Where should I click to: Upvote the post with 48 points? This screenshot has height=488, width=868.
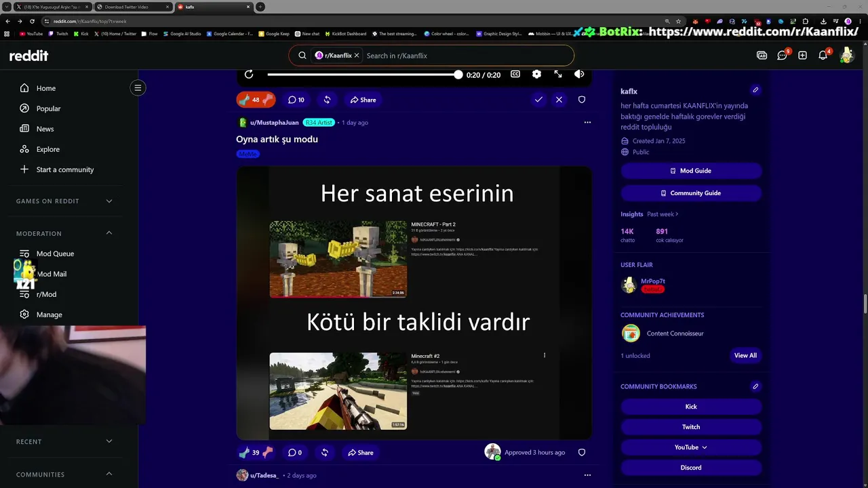243,100
